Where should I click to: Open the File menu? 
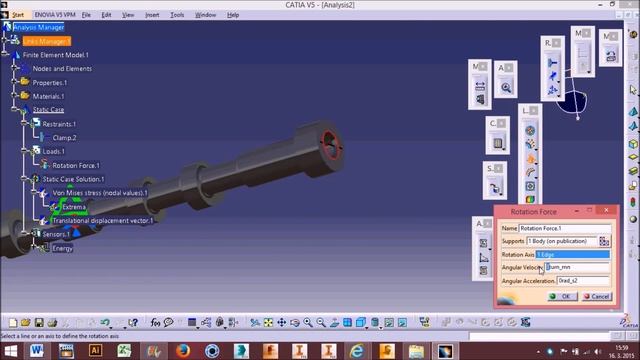click(x=86, y=15)
